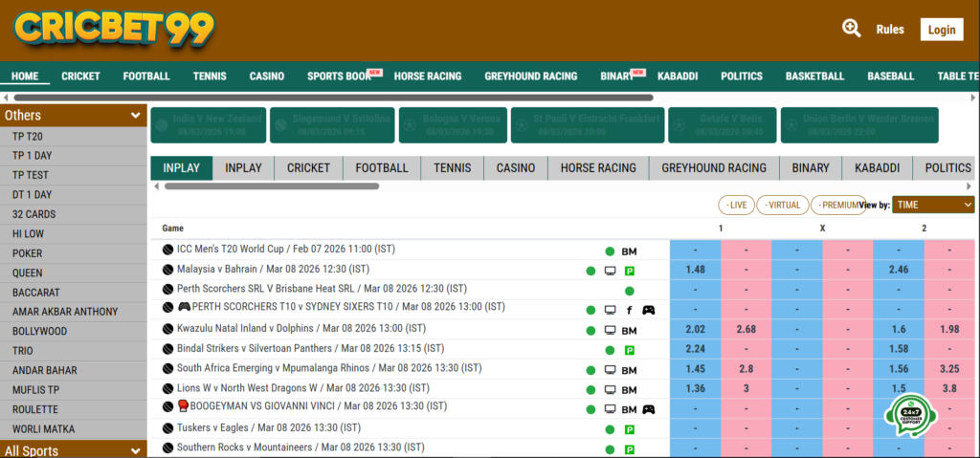Go to HOME in top navigation bar
The height and width of the screenshot is (458, 980).
pyautogui.click(x=25, y=76)
